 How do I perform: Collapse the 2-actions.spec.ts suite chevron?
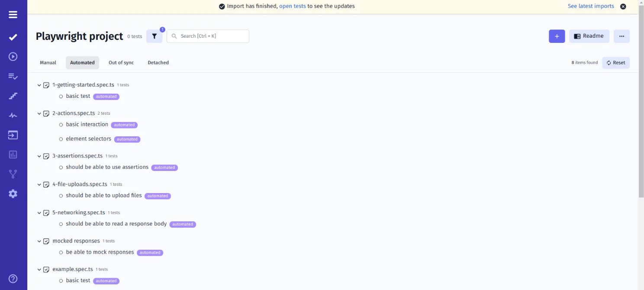tap(39, 113)
